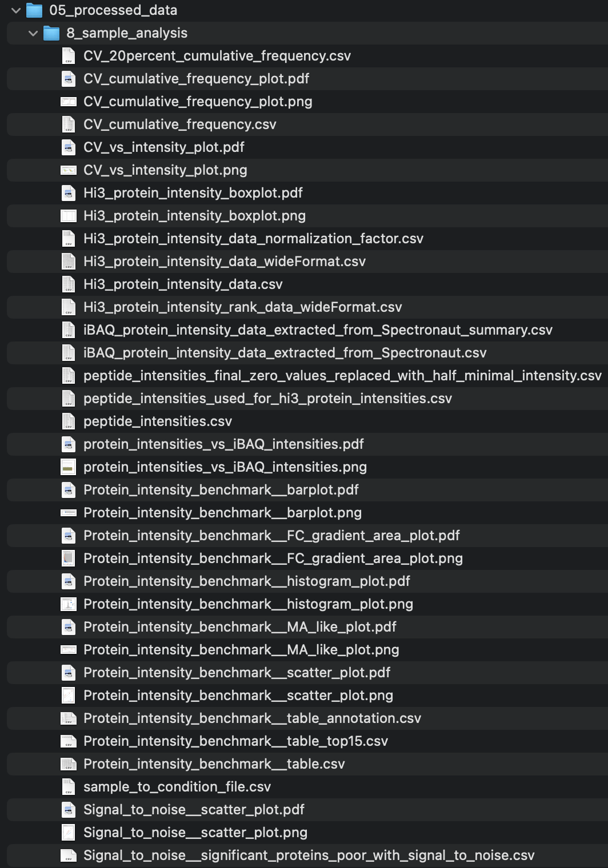This screenshot has width=608, height=868.
Task: Click file icon of CV_cumulative_frequency.csv
Action: coord(69,124)
